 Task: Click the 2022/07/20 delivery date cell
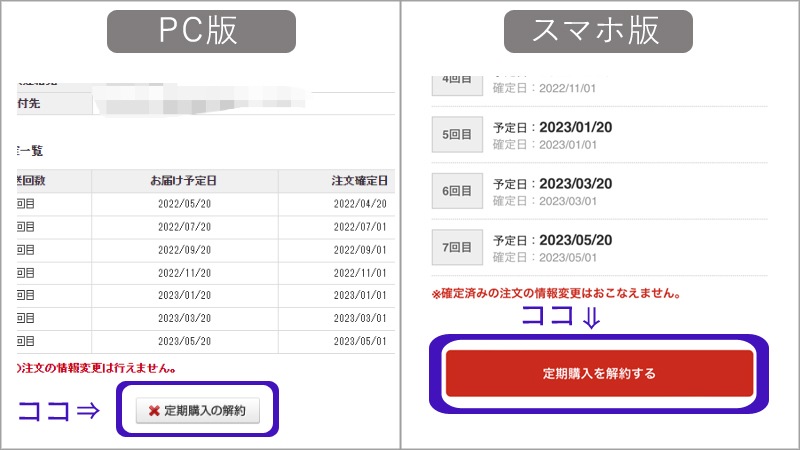tap(184, 226)
